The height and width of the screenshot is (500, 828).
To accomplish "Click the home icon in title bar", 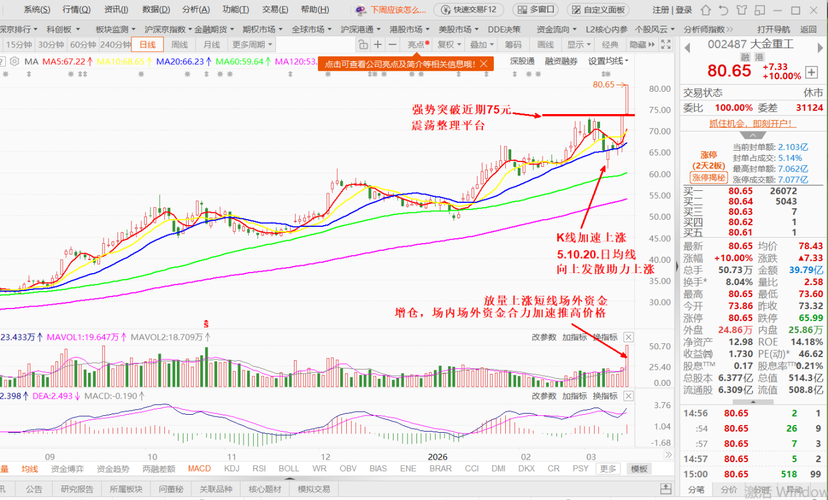I will [705, 10].
